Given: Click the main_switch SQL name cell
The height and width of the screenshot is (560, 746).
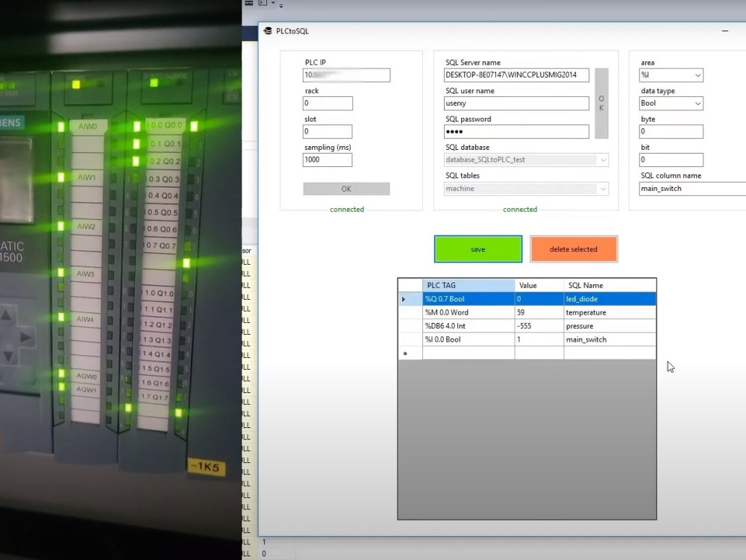Looking at the screenshot, I should [x=610, y=339].
